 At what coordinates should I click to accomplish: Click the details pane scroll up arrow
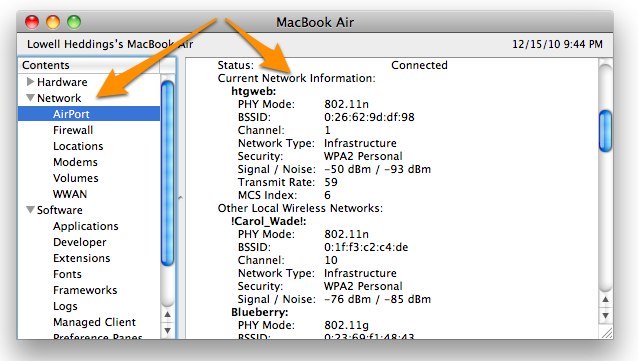[x=605, y=300]
